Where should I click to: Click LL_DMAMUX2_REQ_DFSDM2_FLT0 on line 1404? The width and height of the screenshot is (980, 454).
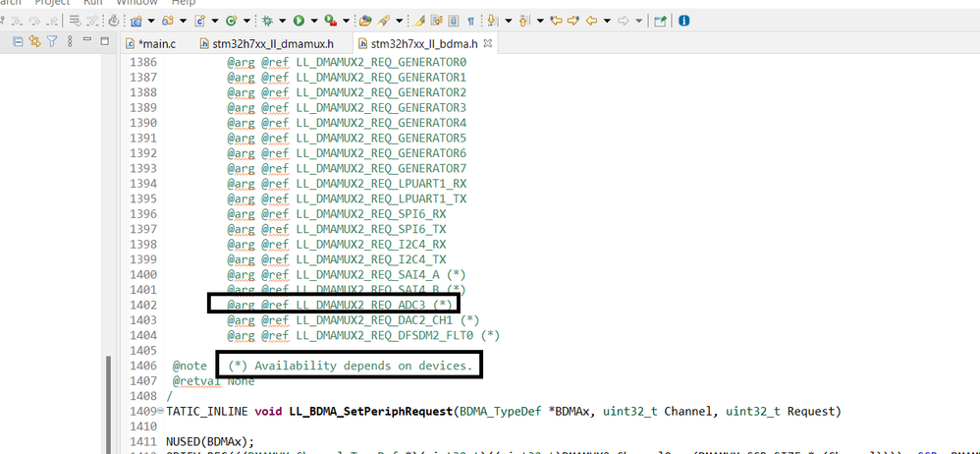click(385, 335)
